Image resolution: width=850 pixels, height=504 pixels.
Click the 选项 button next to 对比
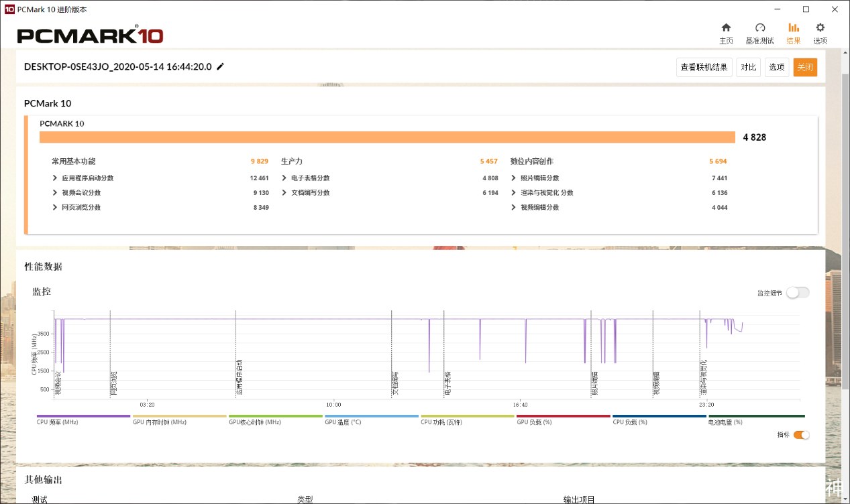coord(777,67)
